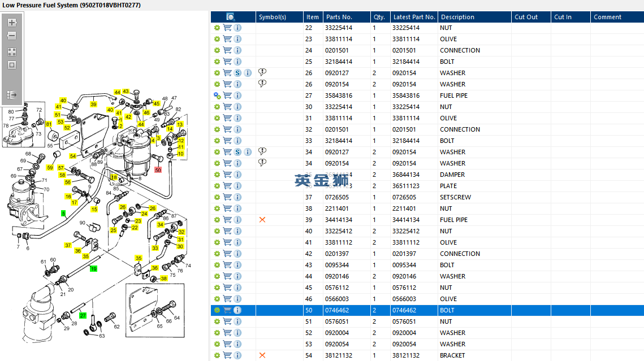644x361 pixels.
Task: Add item 37 SETSCREW to cart
Action: [x=227, y=197]
